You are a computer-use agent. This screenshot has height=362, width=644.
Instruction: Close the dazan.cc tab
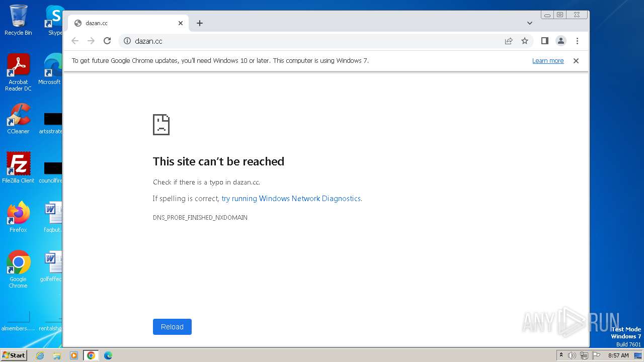click(181, 23)
